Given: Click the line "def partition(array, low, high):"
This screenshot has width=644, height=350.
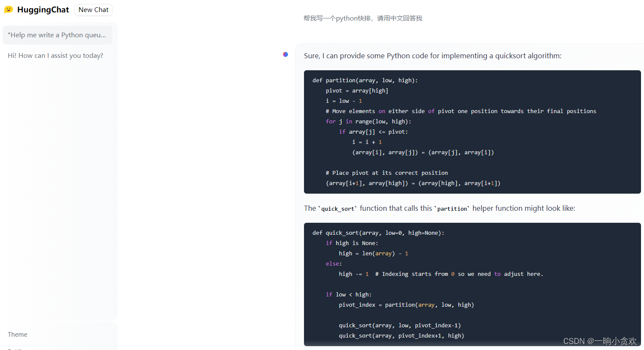Looking at the screenshot, I should (365, 80).
